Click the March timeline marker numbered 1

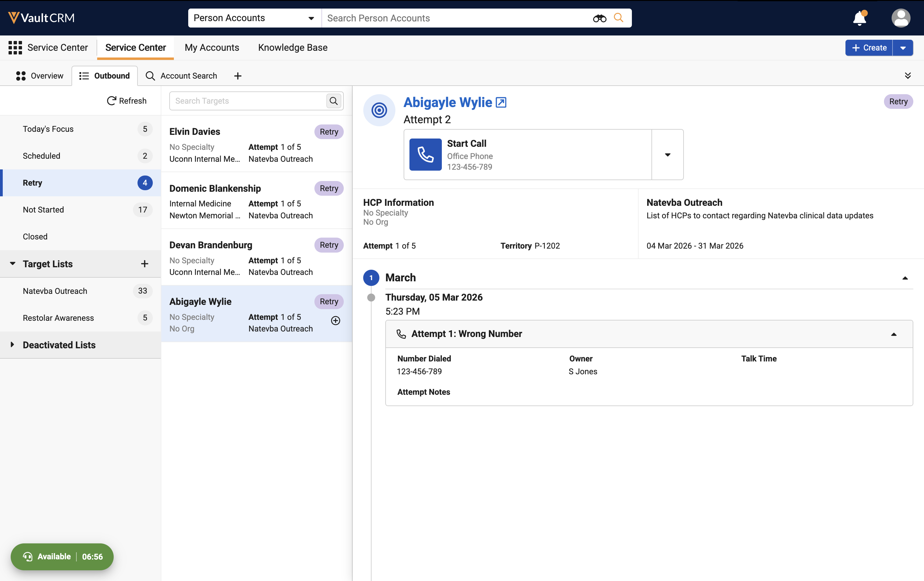coord(371,278)
